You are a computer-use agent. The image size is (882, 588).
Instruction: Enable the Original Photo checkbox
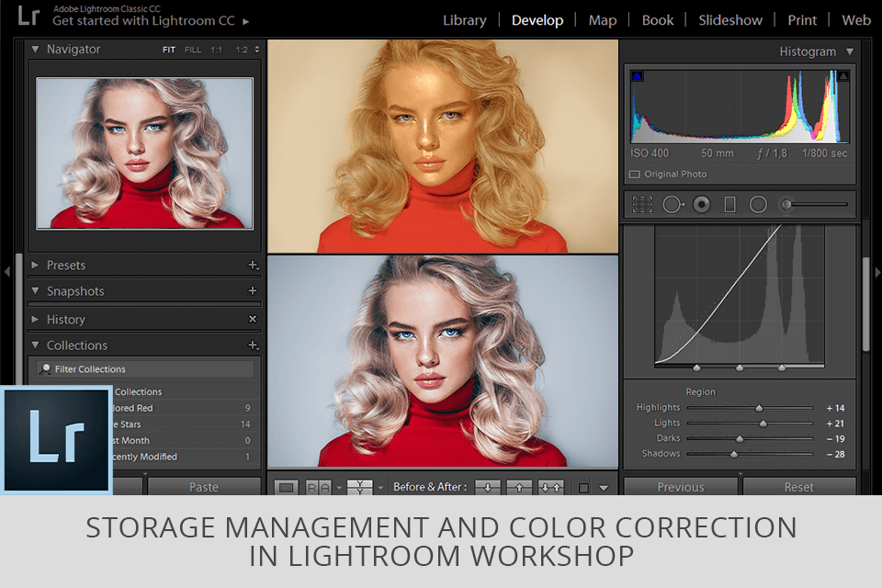pyautogui.click(x=634, y=174)
